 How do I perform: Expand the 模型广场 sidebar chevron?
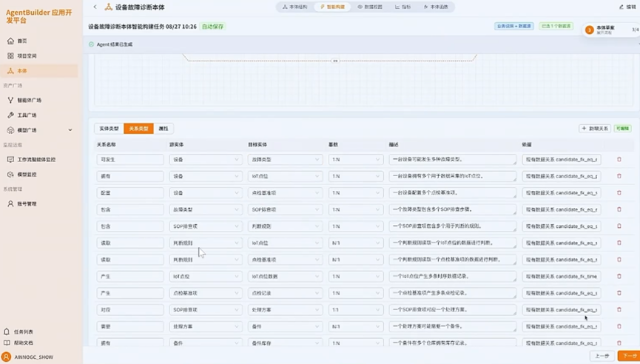pyautogui.click(x=70, y=130)
